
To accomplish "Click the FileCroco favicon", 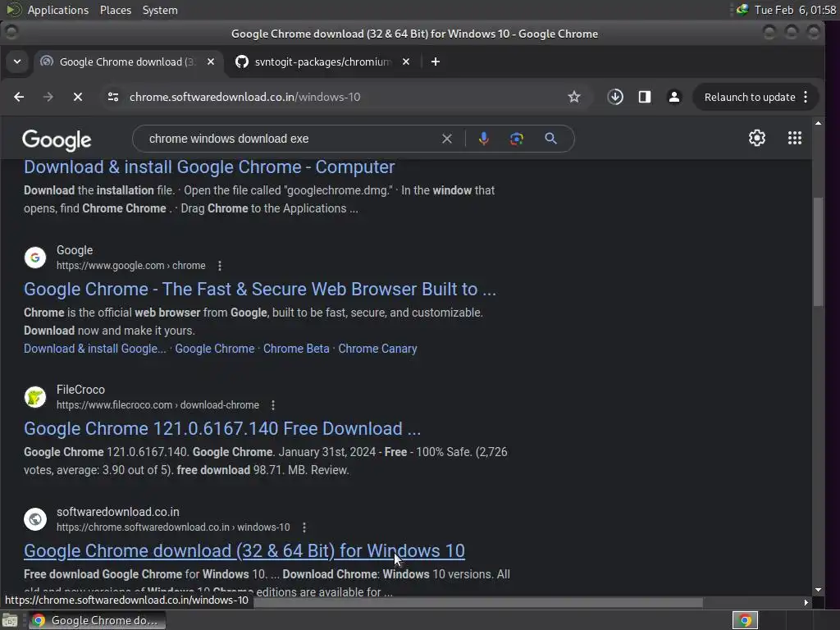I will (35, 397).
